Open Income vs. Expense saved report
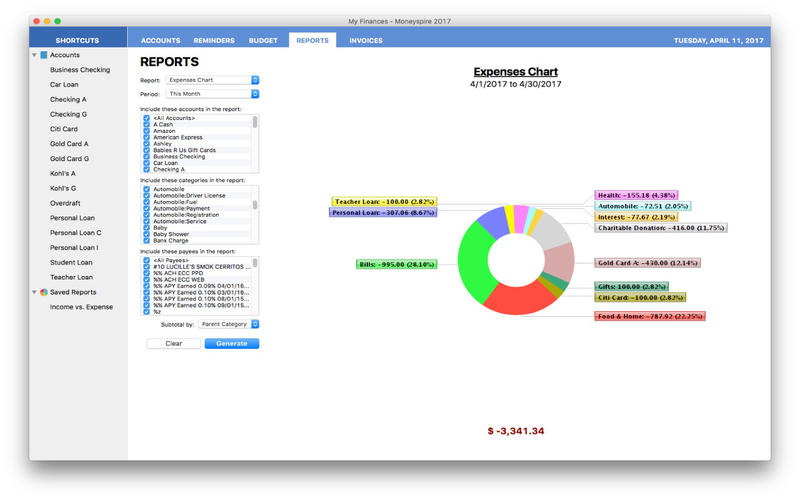Viewport: 800px width, 500px height. tap(81, 307)
